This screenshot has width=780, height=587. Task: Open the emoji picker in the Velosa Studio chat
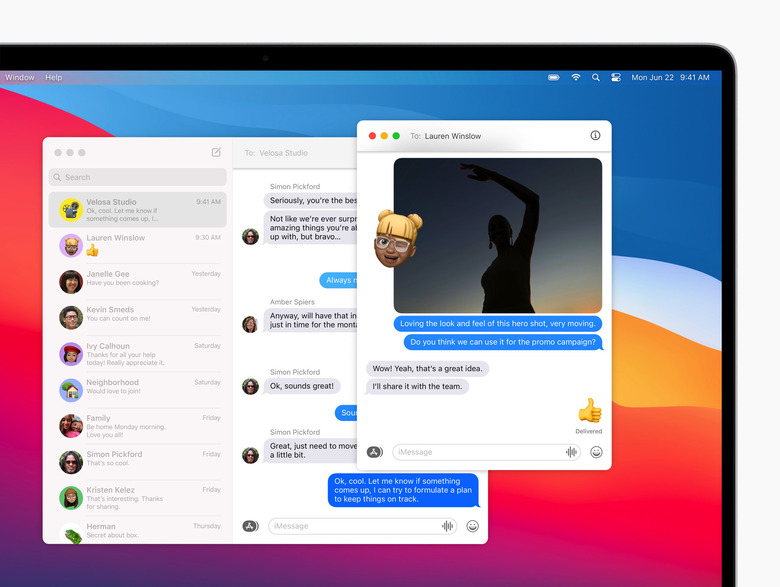coord(472,526)
